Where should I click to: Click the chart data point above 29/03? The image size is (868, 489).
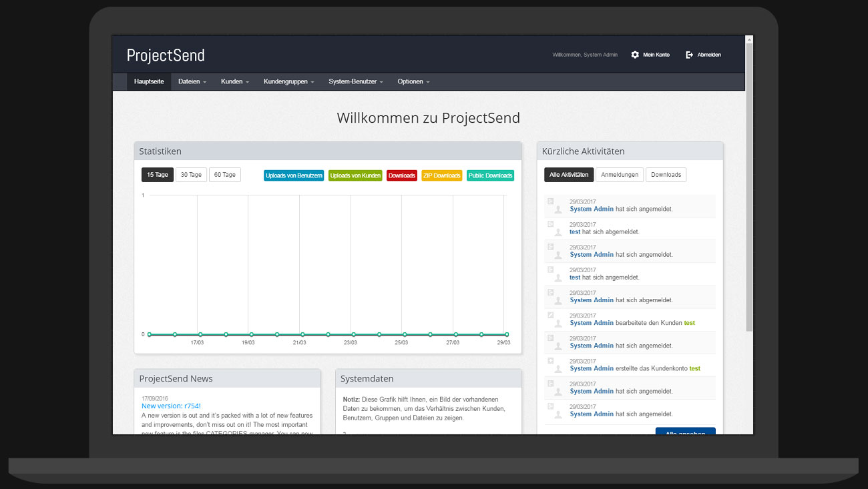point(507,334)
